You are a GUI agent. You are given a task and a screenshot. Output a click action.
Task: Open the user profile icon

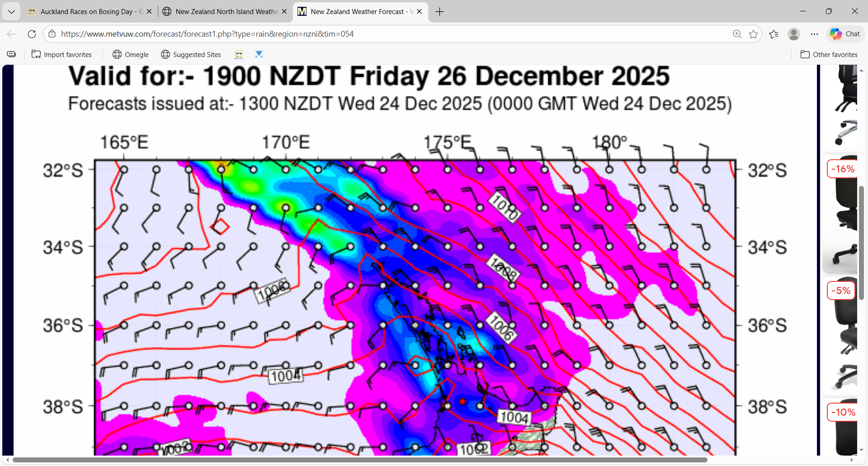794,34
